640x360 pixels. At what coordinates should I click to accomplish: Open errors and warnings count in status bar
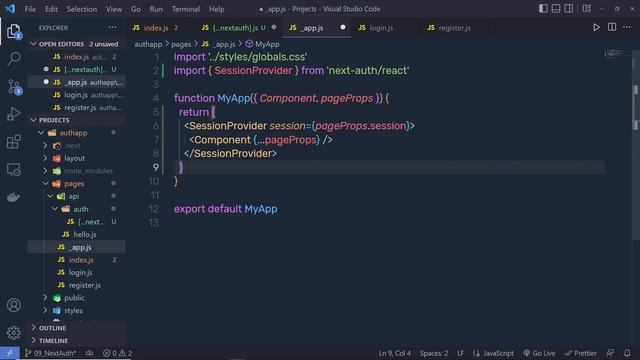tap(118, 353)
